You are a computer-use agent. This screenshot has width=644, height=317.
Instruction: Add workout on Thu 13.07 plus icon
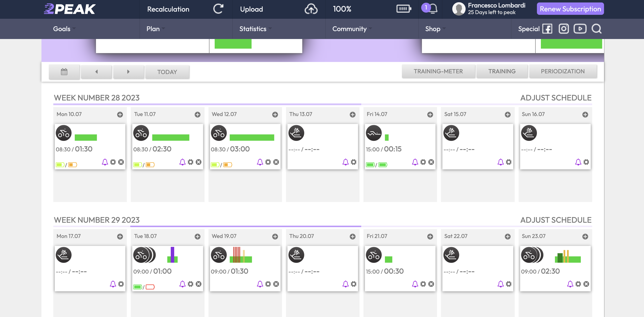click(x=353, y=115)
